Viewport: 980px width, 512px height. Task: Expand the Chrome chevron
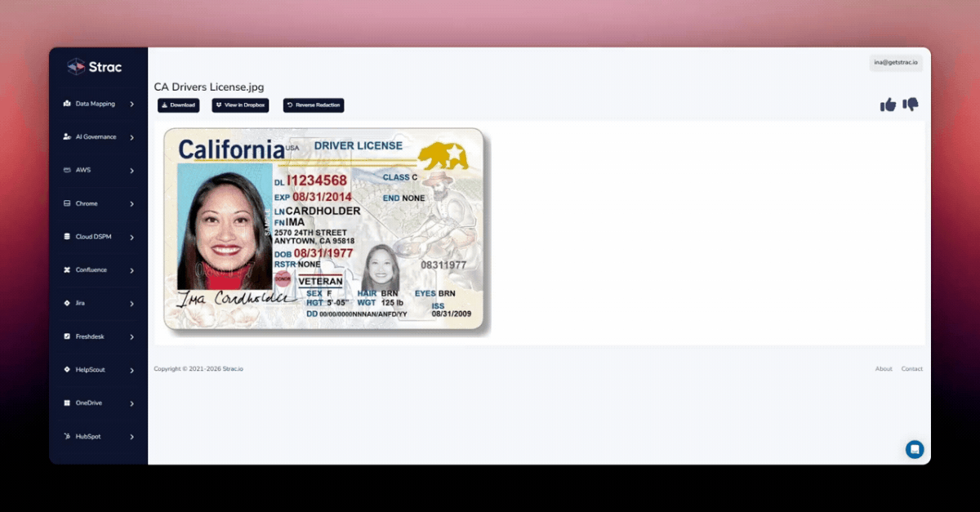coord(131,204)
